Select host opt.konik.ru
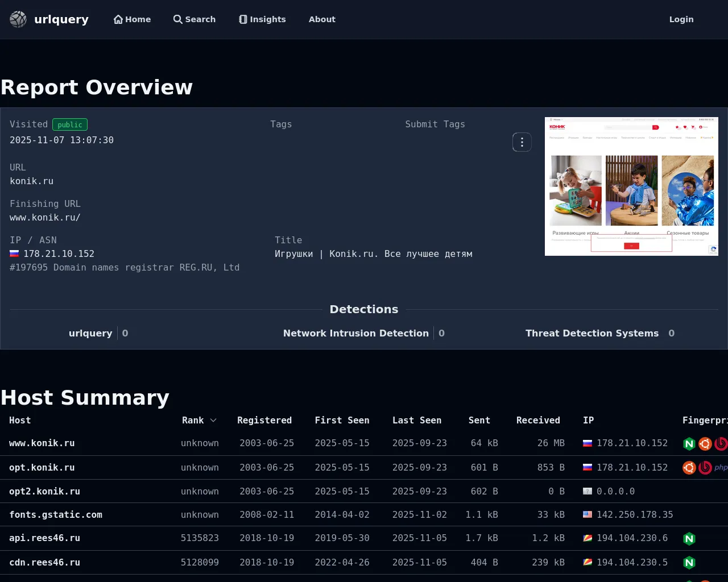 42,468
